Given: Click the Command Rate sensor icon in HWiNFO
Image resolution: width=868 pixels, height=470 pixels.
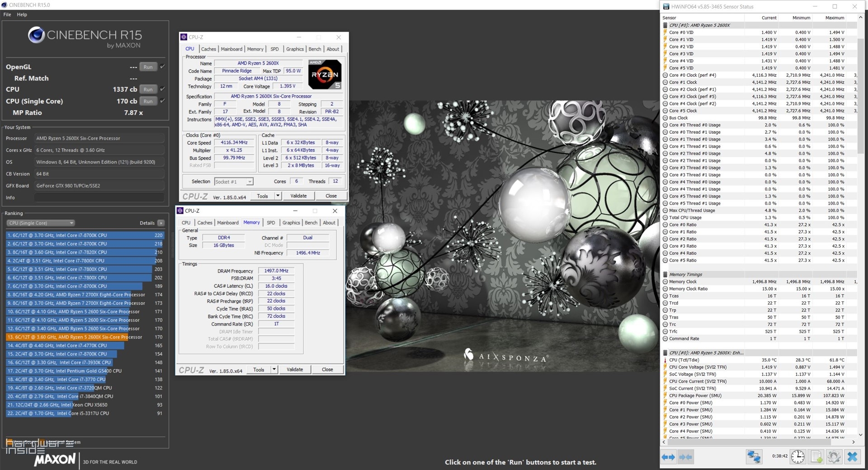Looking at the screenshot, I should 665,338.
